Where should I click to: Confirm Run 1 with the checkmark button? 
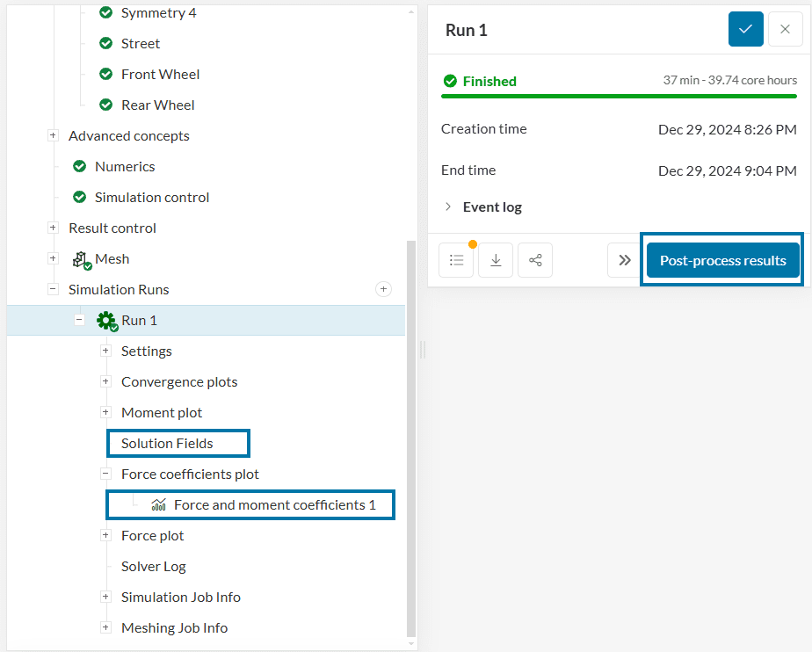coord(745,29)
